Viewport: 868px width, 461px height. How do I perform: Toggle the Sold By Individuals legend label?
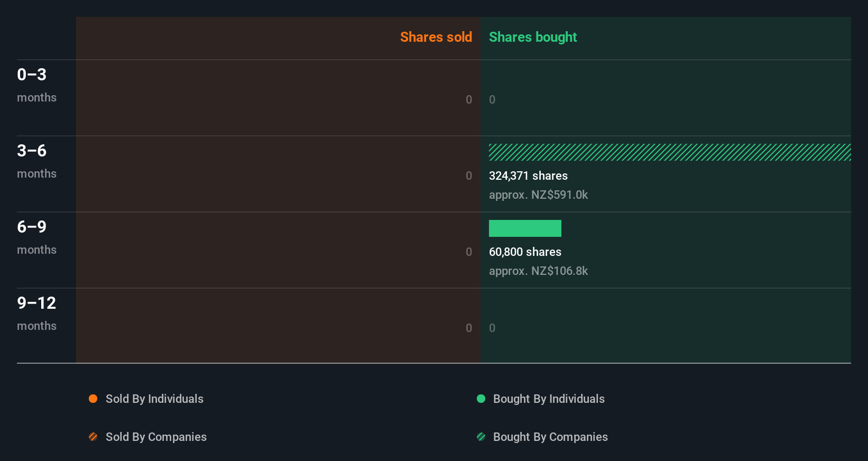click(x=154, y=399)
